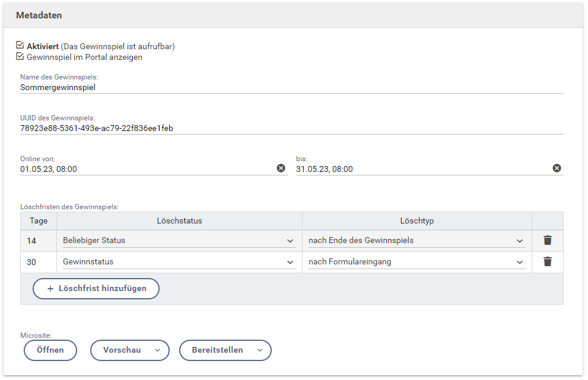
Task: Edit the Tage value 30
Action: coord(38,262)
